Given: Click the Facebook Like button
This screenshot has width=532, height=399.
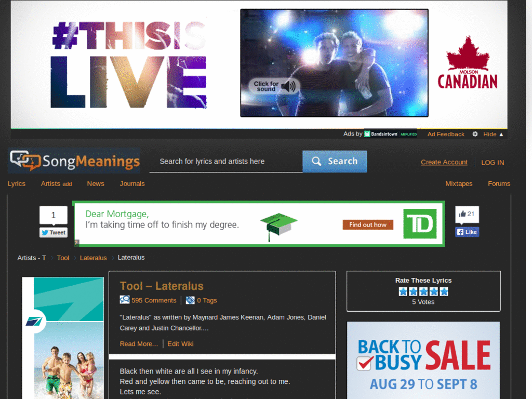Looking at the screenshot, I should [467, 232].
